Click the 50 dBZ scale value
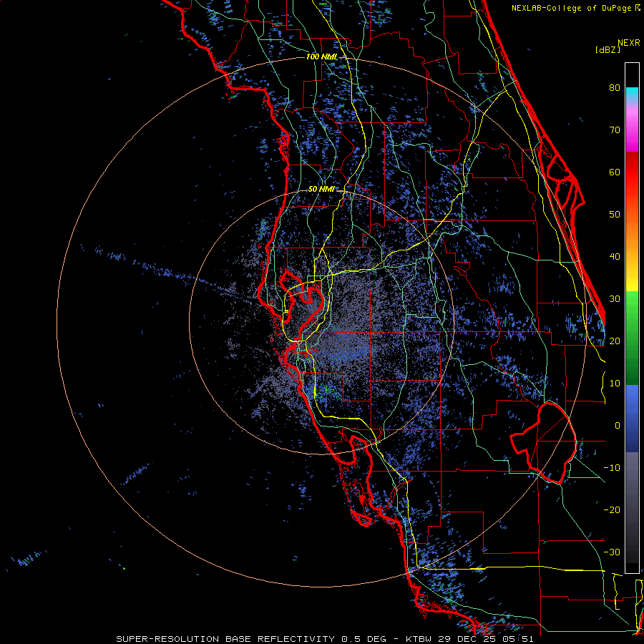Viewport: 644px width, 644px height. 615,215
